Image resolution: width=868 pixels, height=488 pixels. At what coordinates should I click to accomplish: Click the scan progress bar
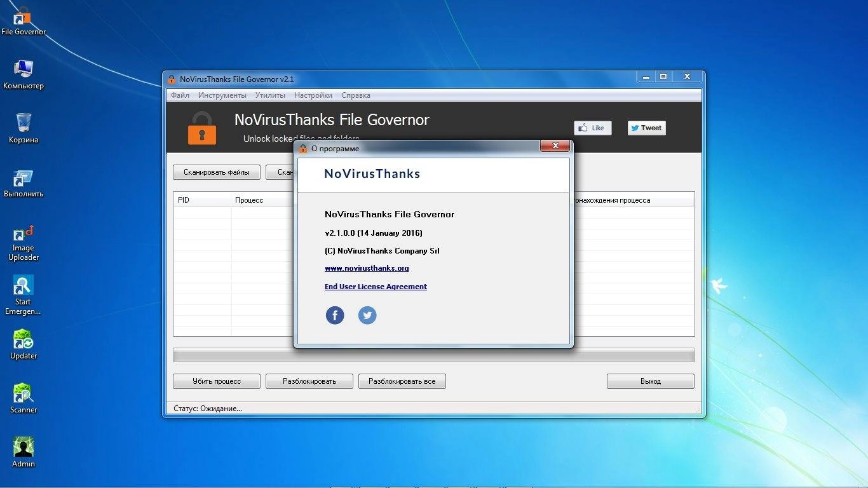click(433, 355)
